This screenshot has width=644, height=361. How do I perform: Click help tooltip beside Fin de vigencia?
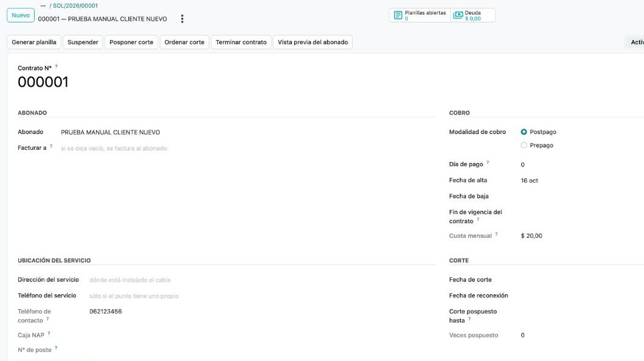coord(478,219)
